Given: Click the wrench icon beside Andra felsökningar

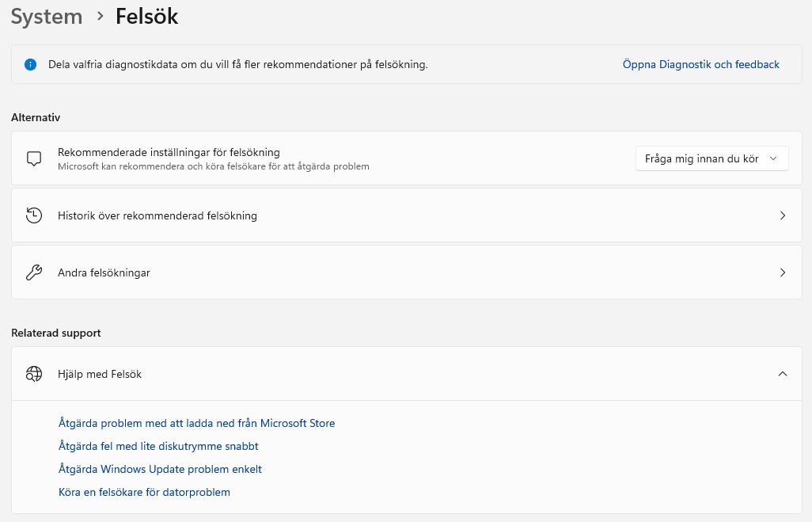Looking at the screenshot, I should [34, 272].
